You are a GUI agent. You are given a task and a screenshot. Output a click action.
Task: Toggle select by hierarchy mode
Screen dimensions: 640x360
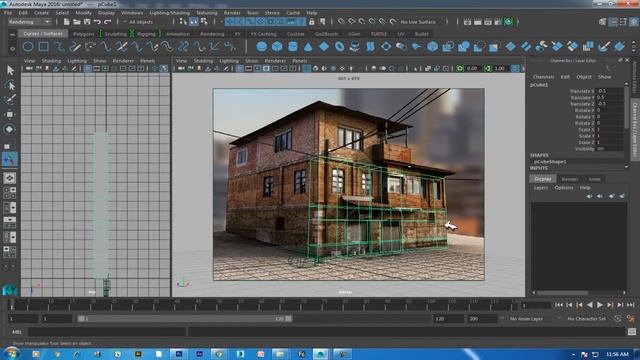[183, 22]
